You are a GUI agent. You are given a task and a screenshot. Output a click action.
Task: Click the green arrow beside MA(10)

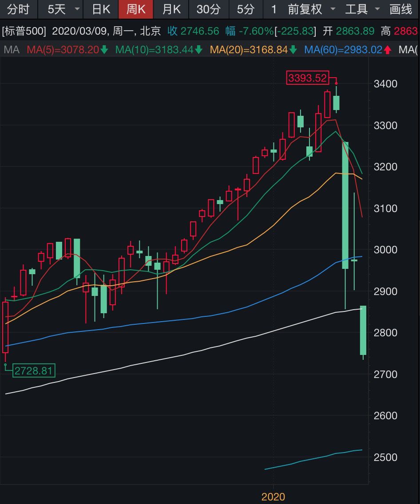click(x=198, y=50)
